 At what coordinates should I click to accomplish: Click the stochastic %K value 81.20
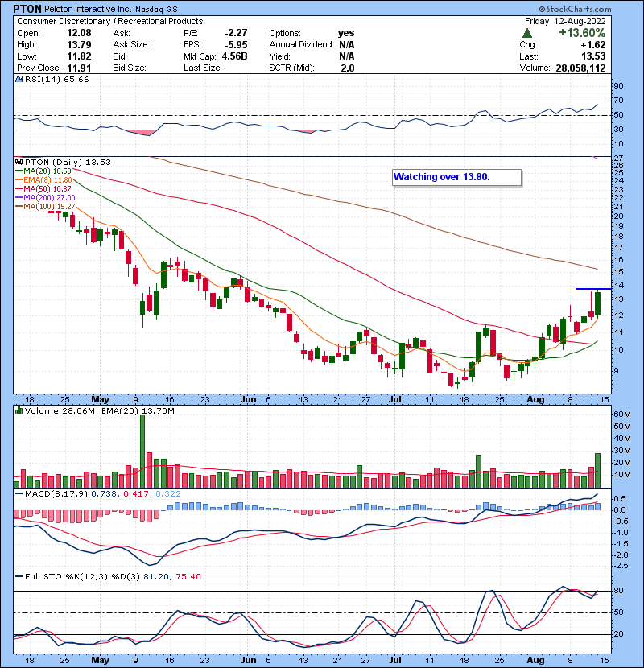pos(155,576)
